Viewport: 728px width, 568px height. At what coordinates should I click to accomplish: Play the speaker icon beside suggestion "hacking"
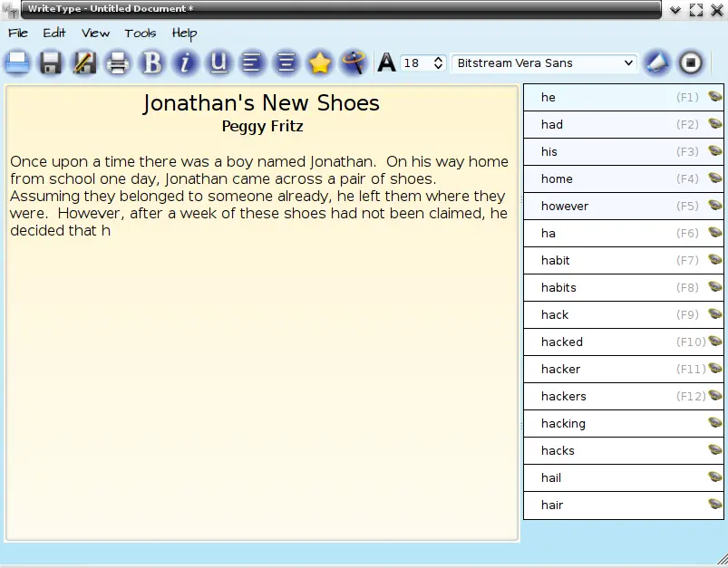(x=715, y=422)
